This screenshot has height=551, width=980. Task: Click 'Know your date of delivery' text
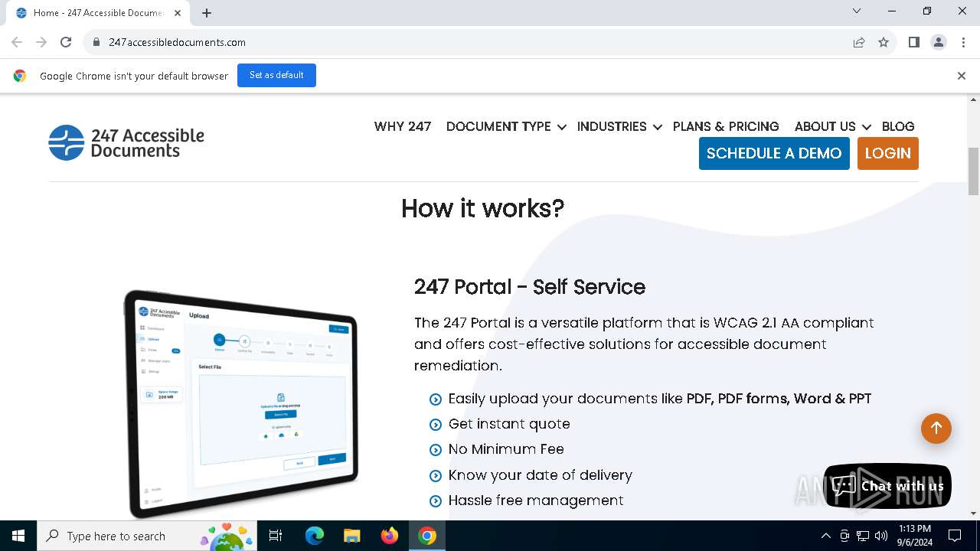pyautogui.click(x=541, y=475)
